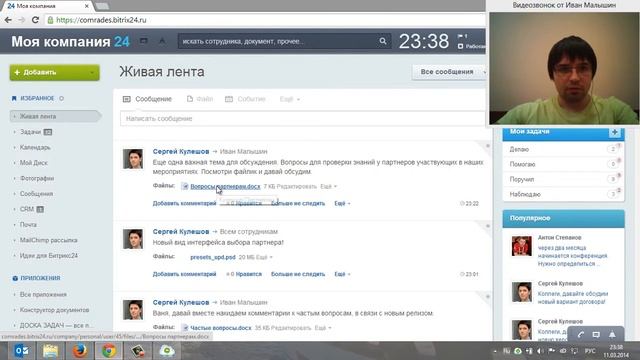640x360 pixels.
Task: Click the browser back arrow
Action: (x=8, y=20)
